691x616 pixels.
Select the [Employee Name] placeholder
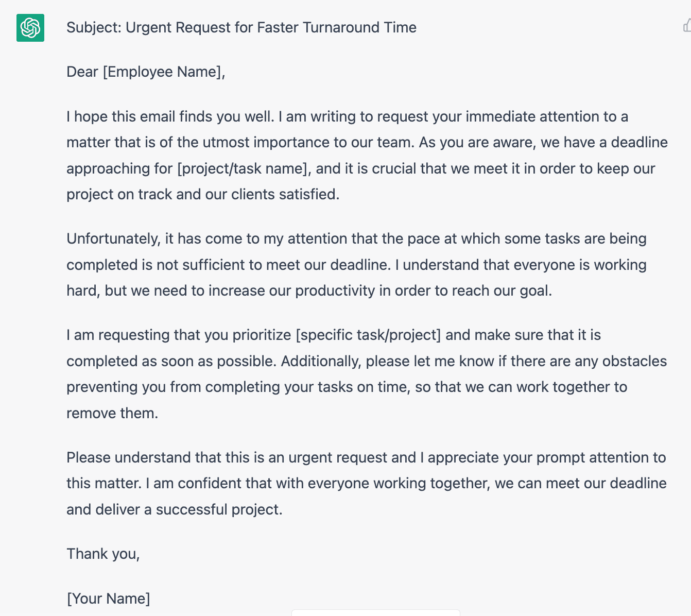[164, 72]
